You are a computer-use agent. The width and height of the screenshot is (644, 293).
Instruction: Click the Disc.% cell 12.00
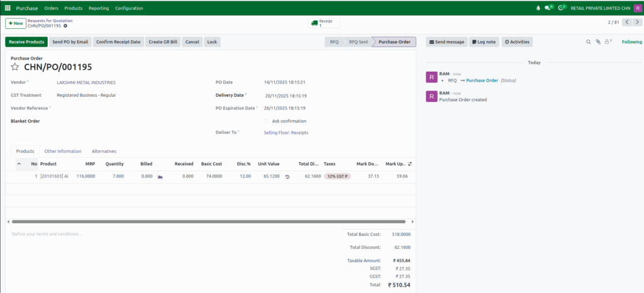click(x=245, y=177)
